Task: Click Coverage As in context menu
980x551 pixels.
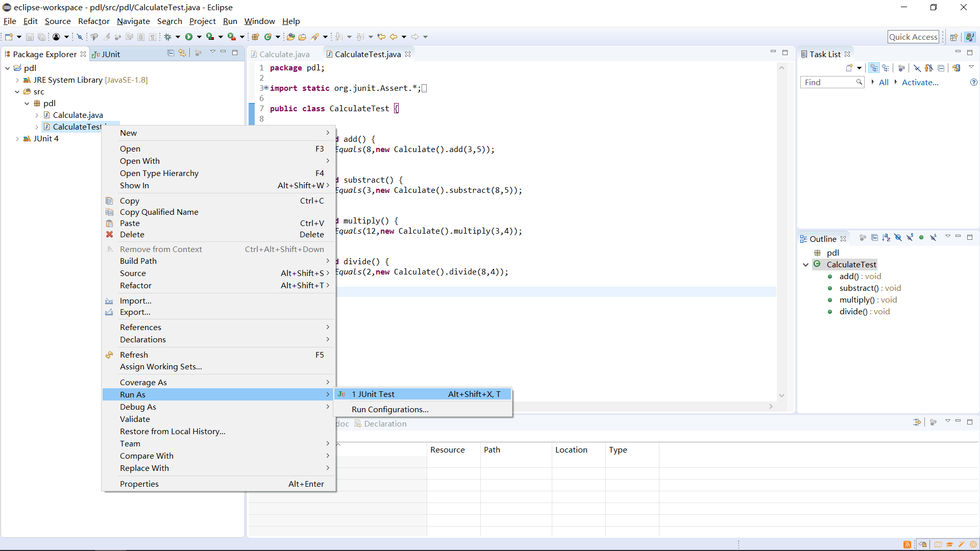Action: point(219,383)
